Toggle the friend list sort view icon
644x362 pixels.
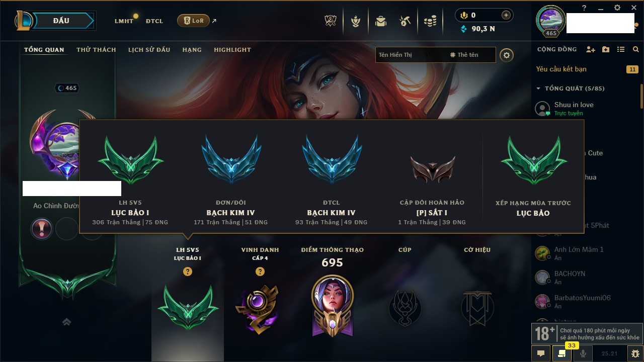tap(621, 49)
